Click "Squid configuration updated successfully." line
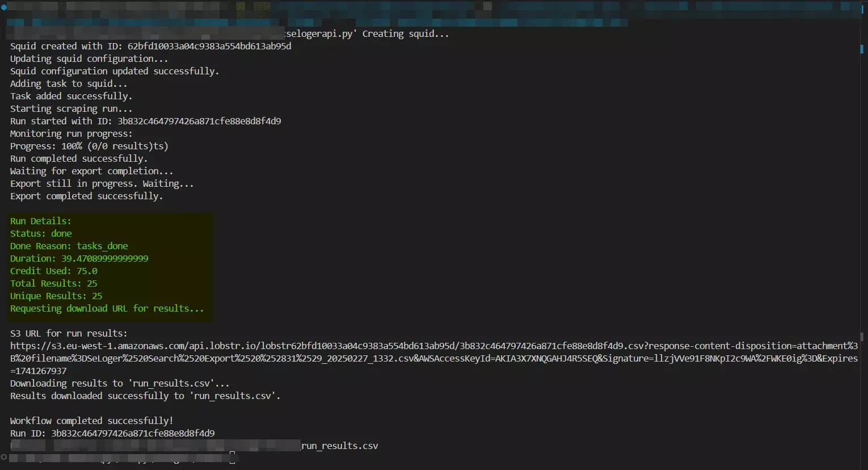The height and width of the screenshot is (470, 868). (x=115, y=72)
